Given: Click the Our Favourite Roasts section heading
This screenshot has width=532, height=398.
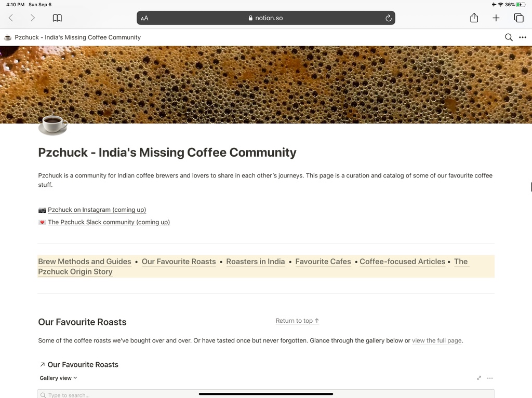Looking at the screenshot, I should click(x=82, y=322).
